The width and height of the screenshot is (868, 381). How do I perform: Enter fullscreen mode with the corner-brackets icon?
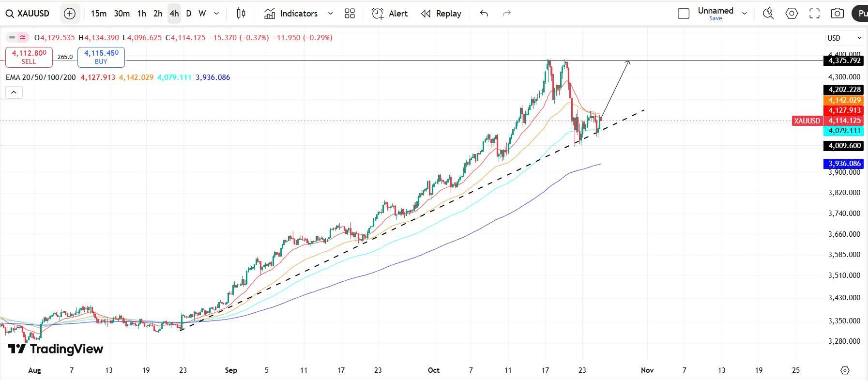click(x=815, y=14)
